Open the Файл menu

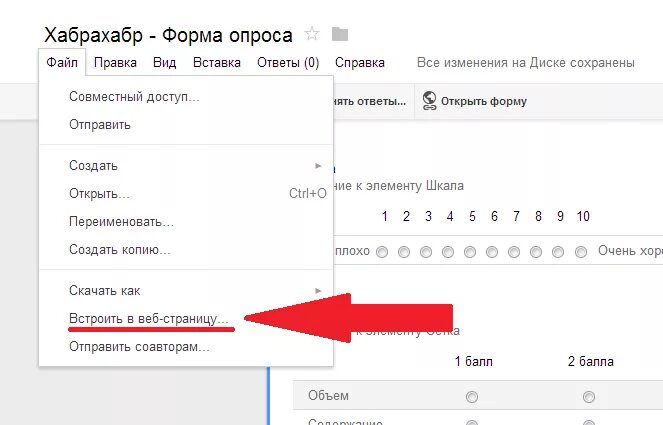[62, 63]
